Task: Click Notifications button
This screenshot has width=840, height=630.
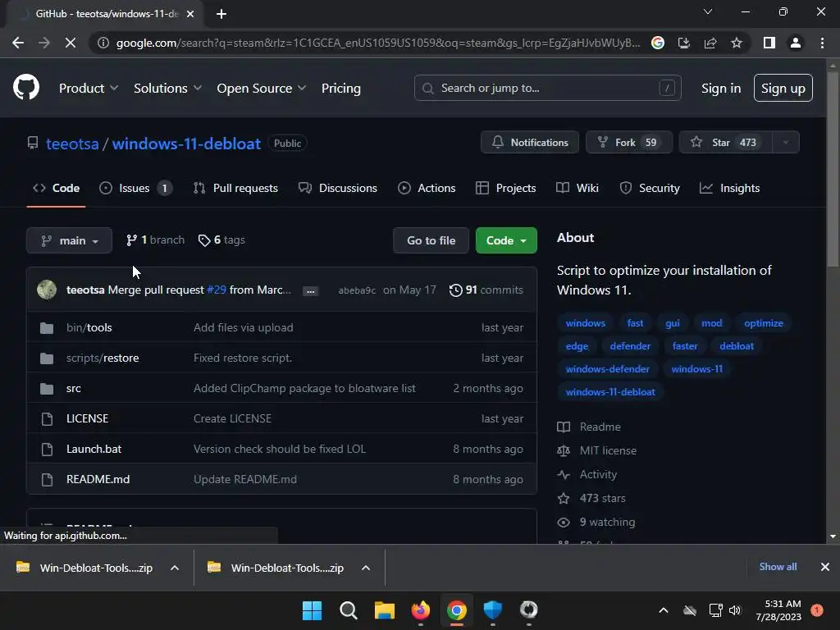Action: (x=530, y=143)
